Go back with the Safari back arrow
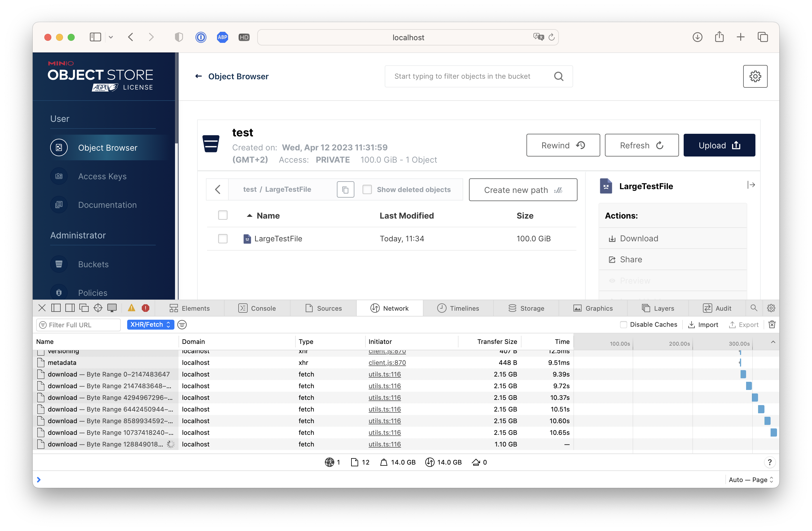The height and width of the screenshot is (531, 812). [x=131, y=37]
